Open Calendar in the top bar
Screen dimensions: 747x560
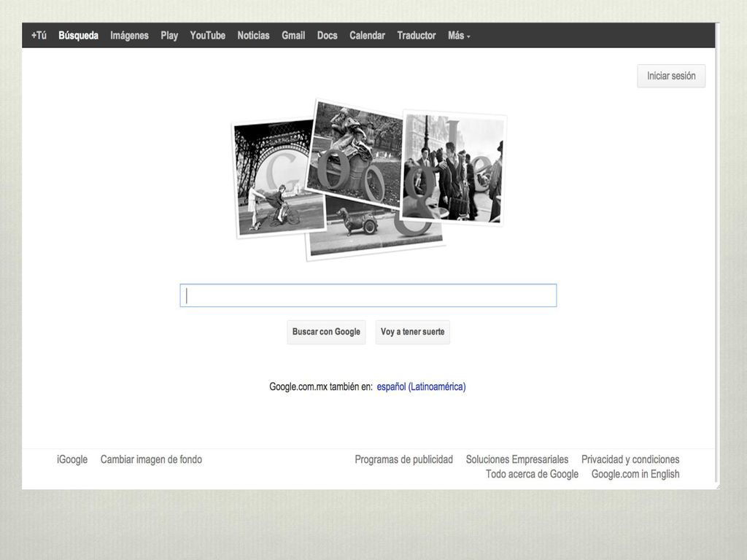click(367, 36)
